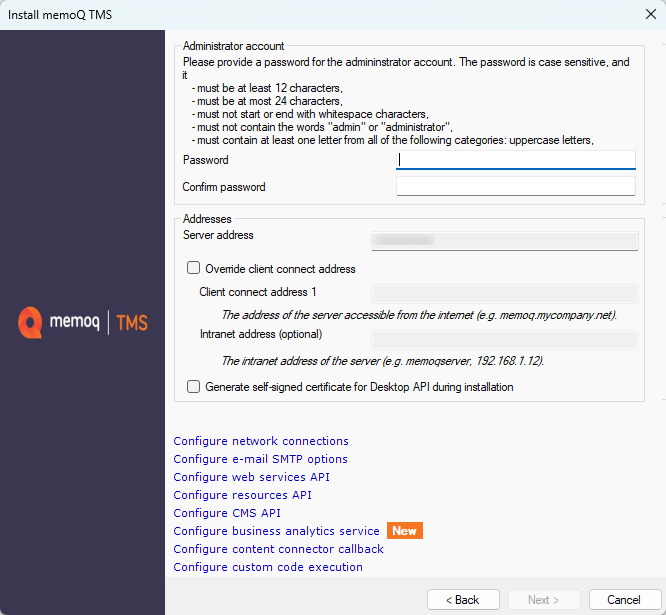Click the 'Server address' label
Screen dimensions: 666x615
pyautogui.click(x=218, y=235)
